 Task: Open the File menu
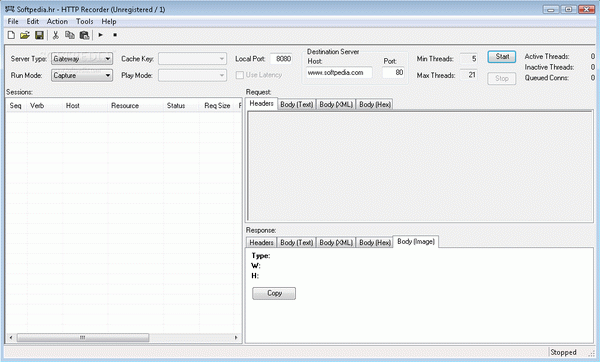[x=13, y=21]
